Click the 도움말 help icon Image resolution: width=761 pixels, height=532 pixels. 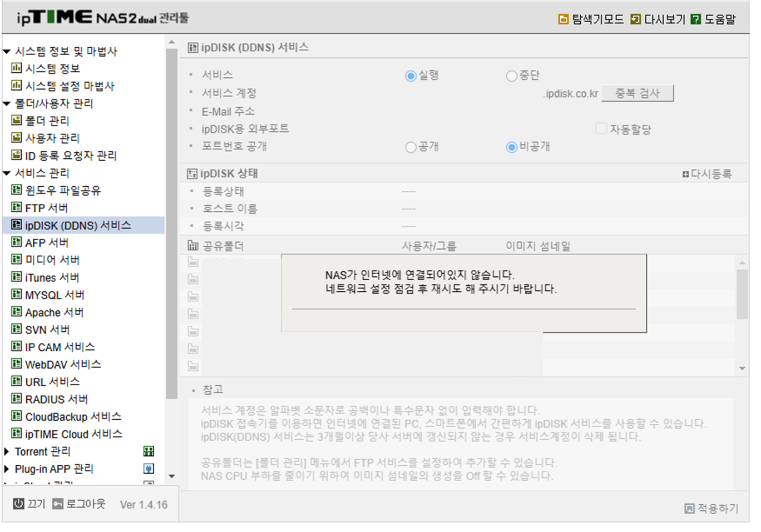point(695,19)
